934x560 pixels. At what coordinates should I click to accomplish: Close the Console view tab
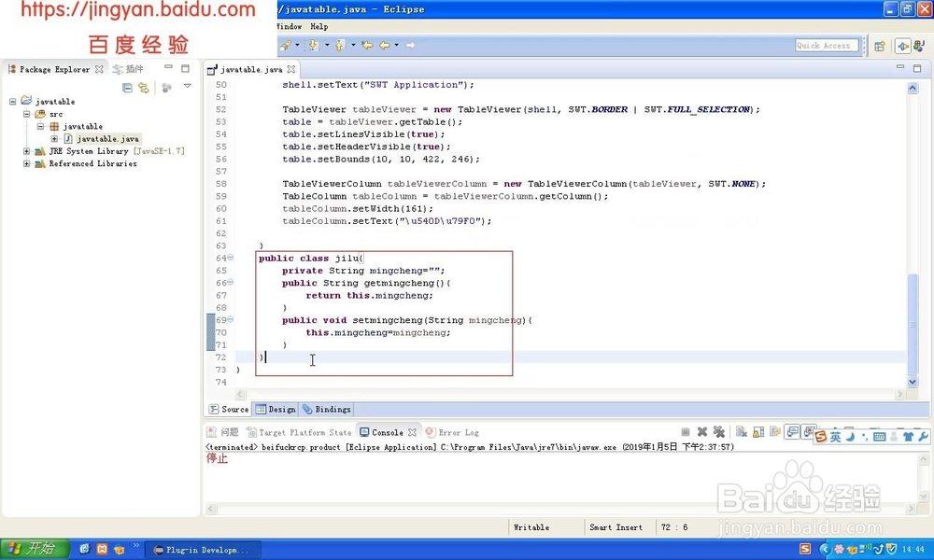click(412, 433)
